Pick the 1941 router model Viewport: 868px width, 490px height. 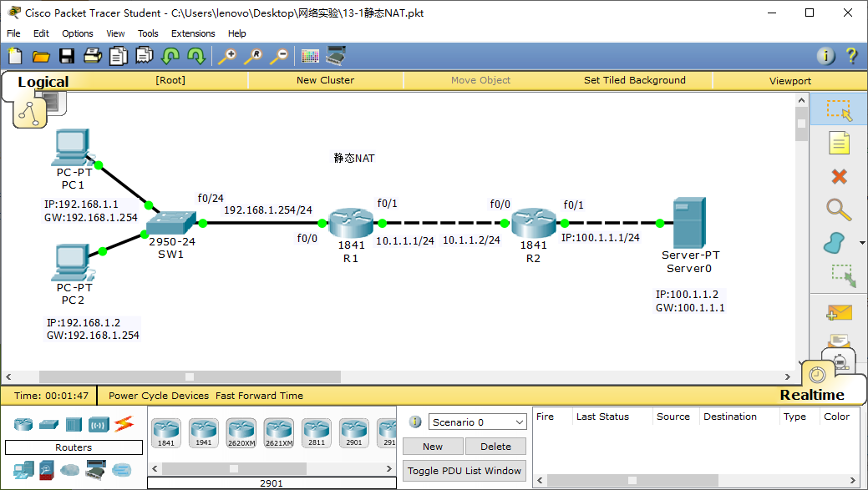204,433
